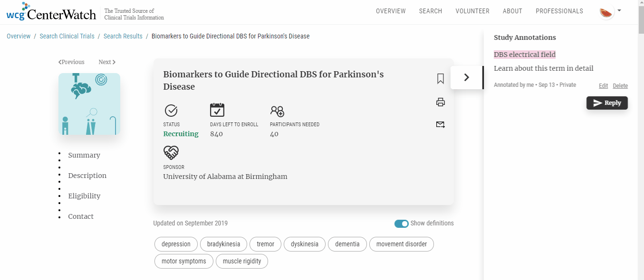
Task: Click the calendar days-left icon
Action: [x=217, y=110]
